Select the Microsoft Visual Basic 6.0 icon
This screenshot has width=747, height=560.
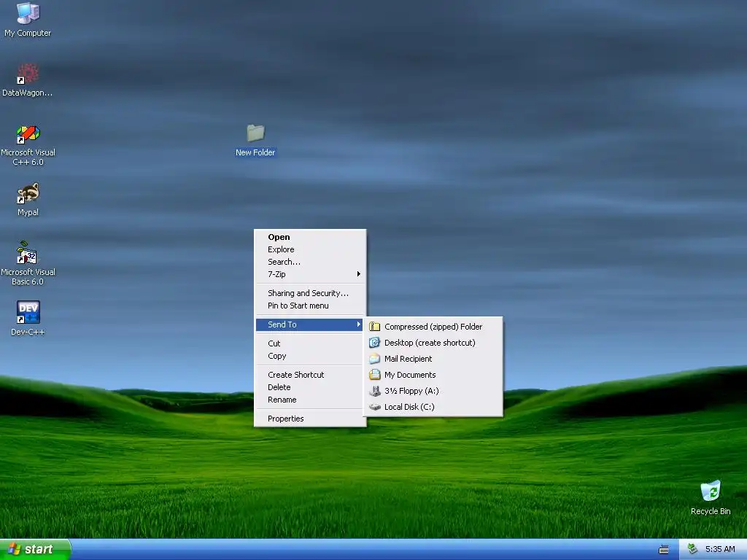coord(28,253)
